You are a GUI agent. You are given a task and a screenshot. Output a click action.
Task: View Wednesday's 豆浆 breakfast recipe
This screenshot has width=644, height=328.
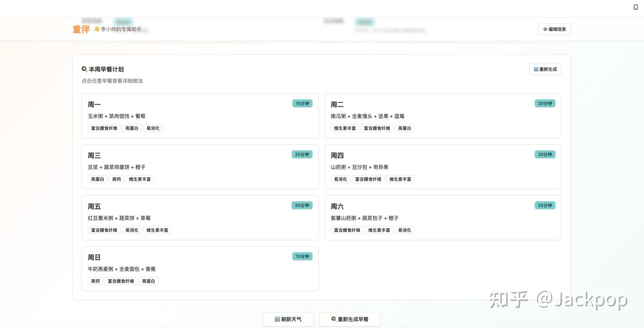click(x=200, y=167)
